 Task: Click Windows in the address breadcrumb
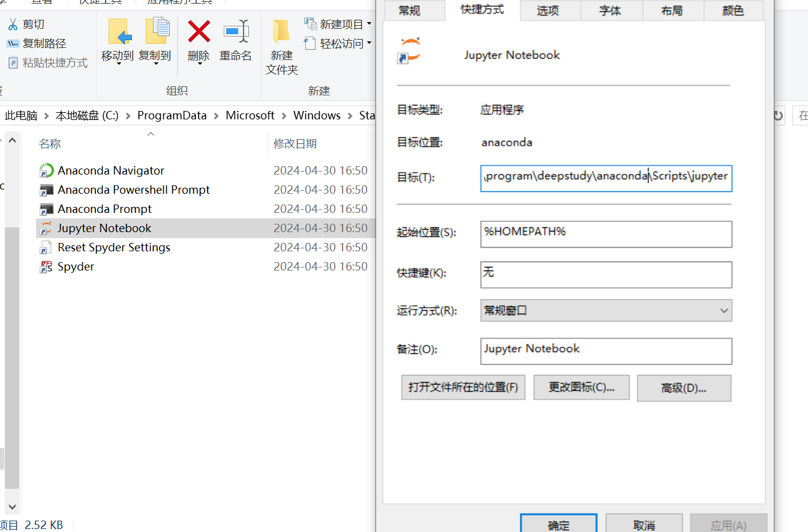click(317, 116)
